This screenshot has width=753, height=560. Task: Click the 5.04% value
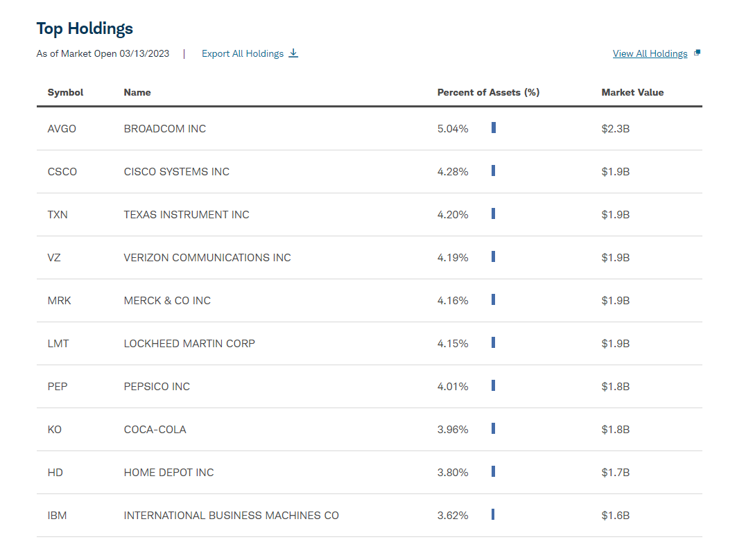(x=453, y=129)
